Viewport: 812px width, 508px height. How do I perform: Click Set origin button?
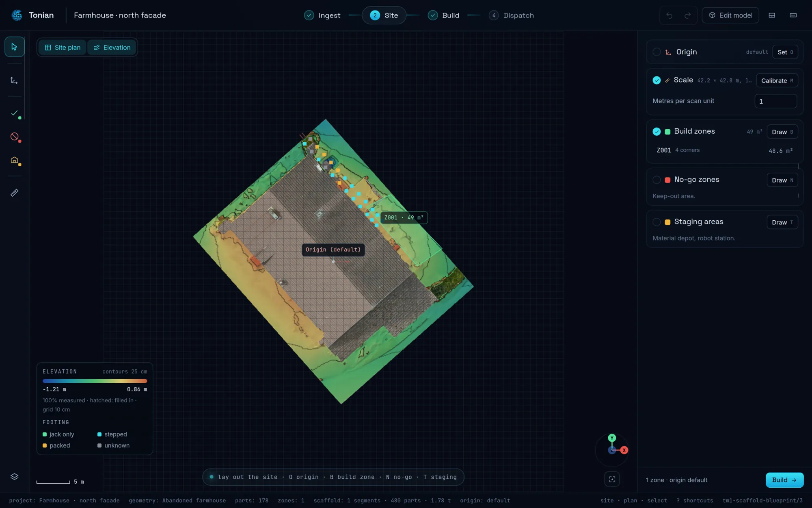(785, 52)
